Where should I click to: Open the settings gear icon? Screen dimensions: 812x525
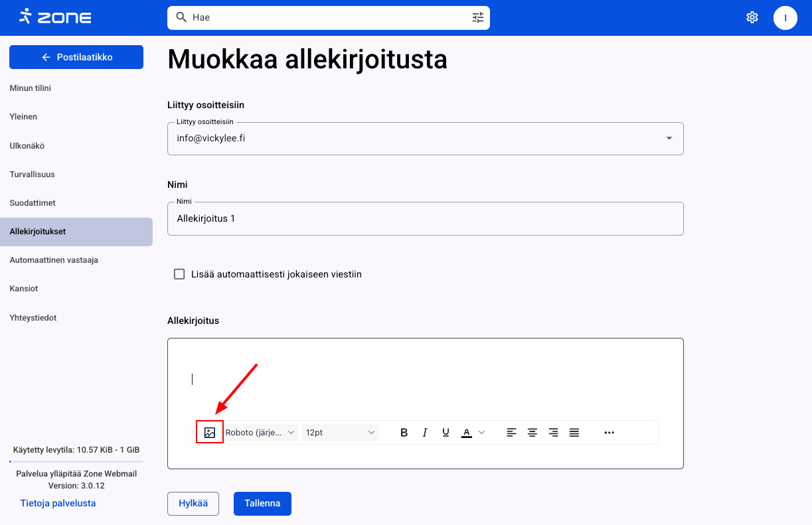pos(752,18)
